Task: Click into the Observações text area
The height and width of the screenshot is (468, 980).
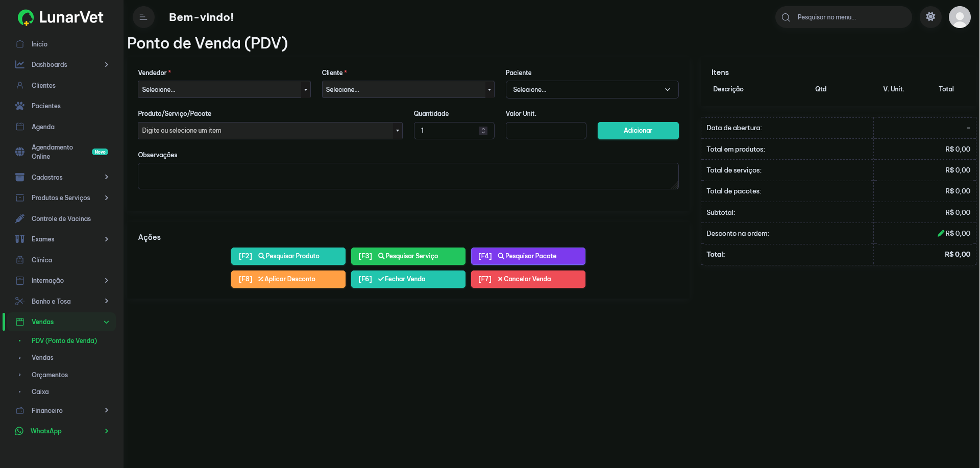Action: [x=408, y=176]
